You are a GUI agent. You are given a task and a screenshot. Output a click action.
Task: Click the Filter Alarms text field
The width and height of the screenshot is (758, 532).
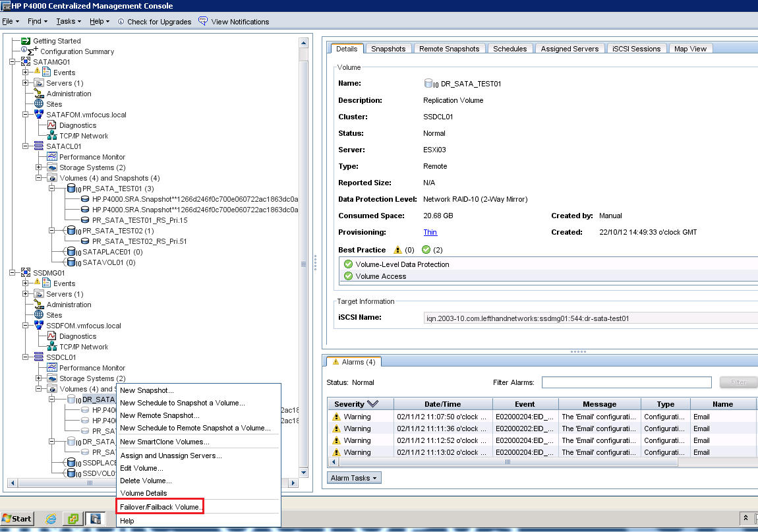[626, 382]
